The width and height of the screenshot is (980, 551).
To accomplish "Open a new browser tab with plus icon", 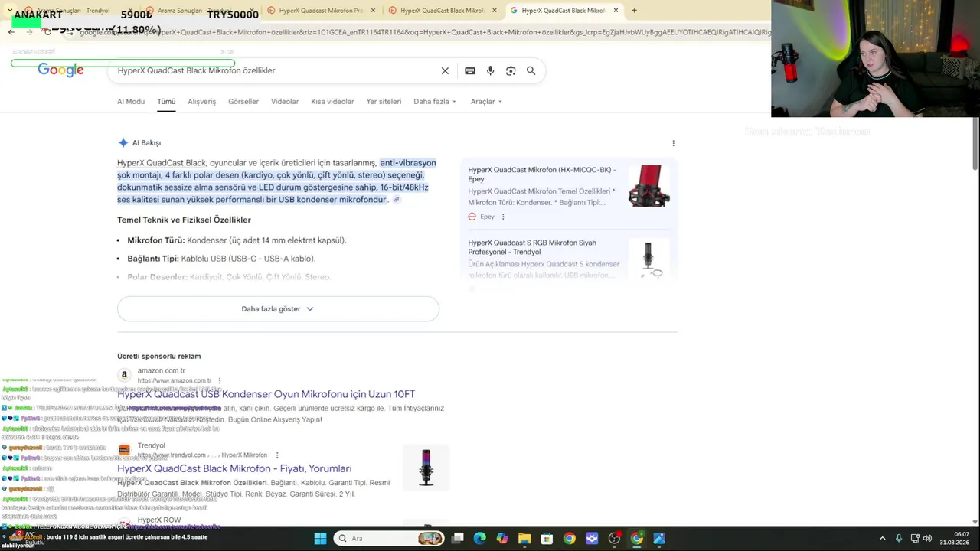I will 634,11.
